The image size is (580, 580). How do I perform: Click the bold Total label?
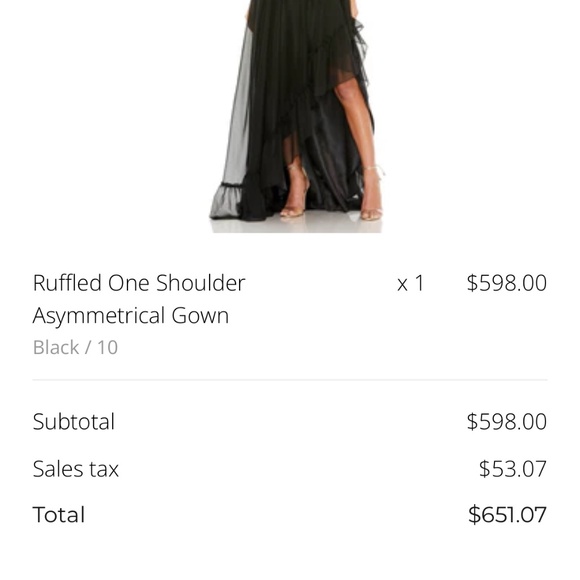click(x=59, y=515)
